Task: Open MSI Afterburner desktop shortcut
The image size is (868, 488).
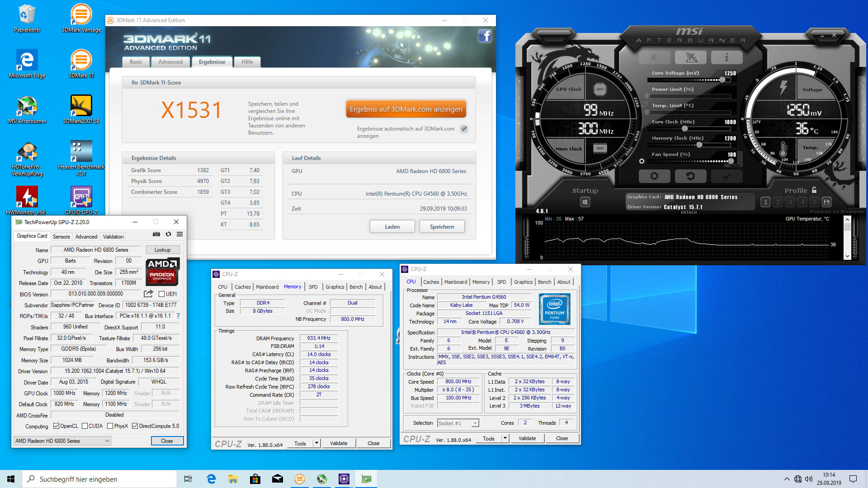Action: click(27, 109)
